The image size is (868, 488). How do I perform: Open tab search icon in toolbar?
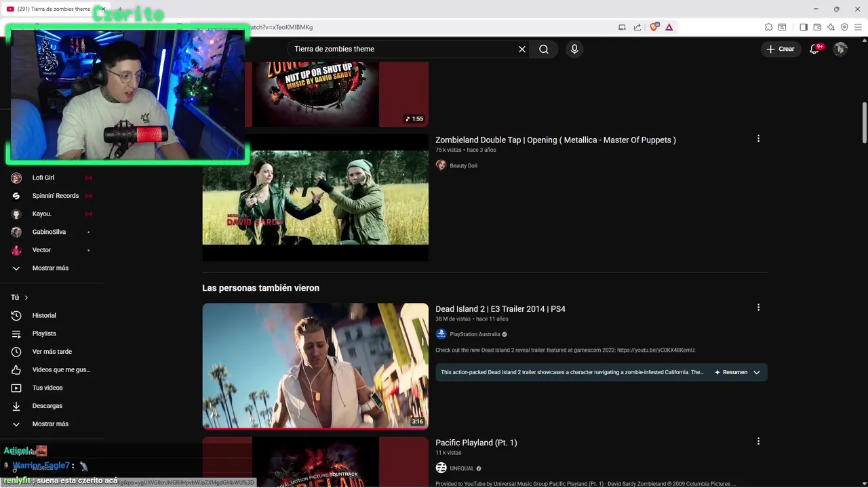click(x=782, y=27)
